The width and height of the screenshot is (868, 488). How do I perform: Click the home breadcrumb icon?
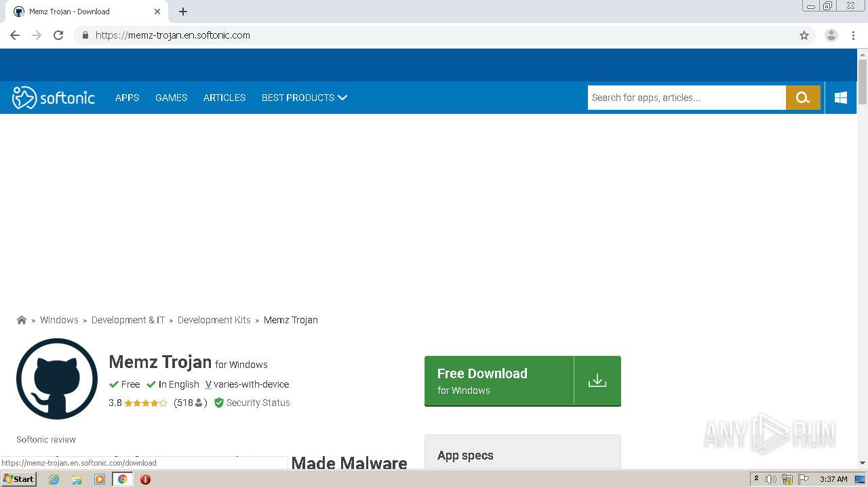click(22, 320)
